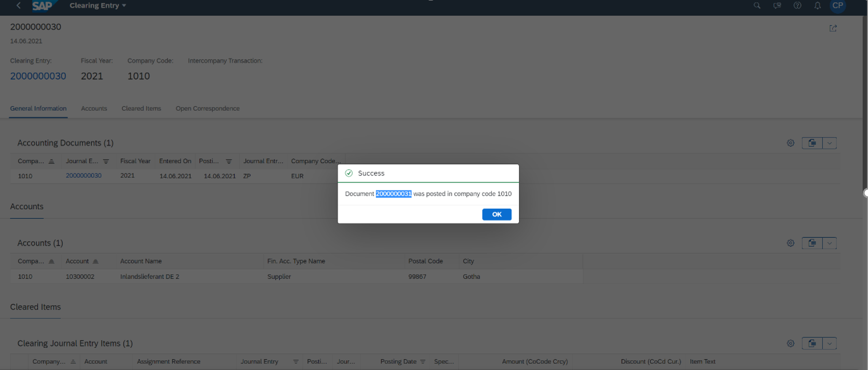Click the Fiscal Year column header

click(x=135, y=161)
